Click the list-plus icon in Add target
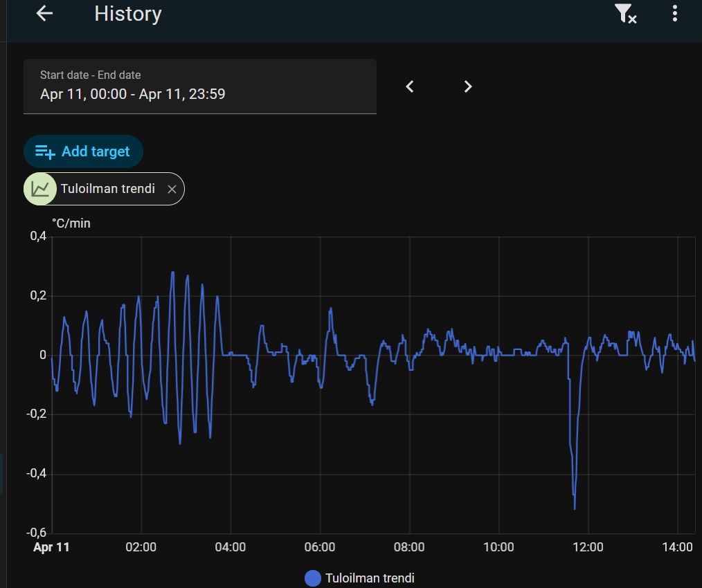The height and width of the screenshot is (588, 702). (45, 151)
